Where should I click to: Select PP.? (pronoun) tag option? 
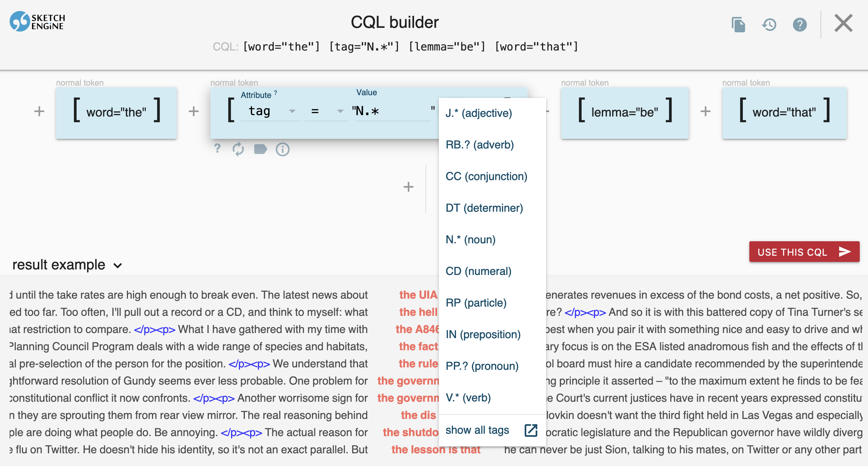click(492, 366)
